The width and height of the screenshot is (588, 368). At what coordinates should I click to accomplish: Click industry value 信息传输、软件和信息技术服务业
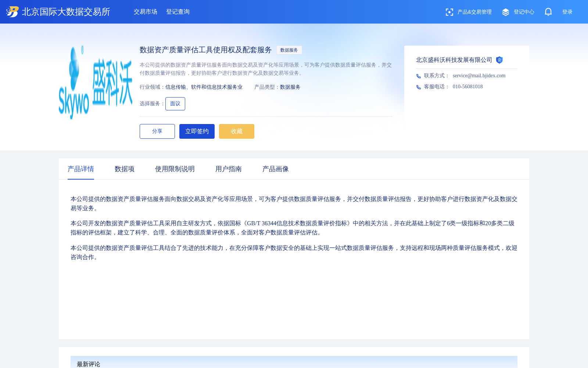pos(204,87)
